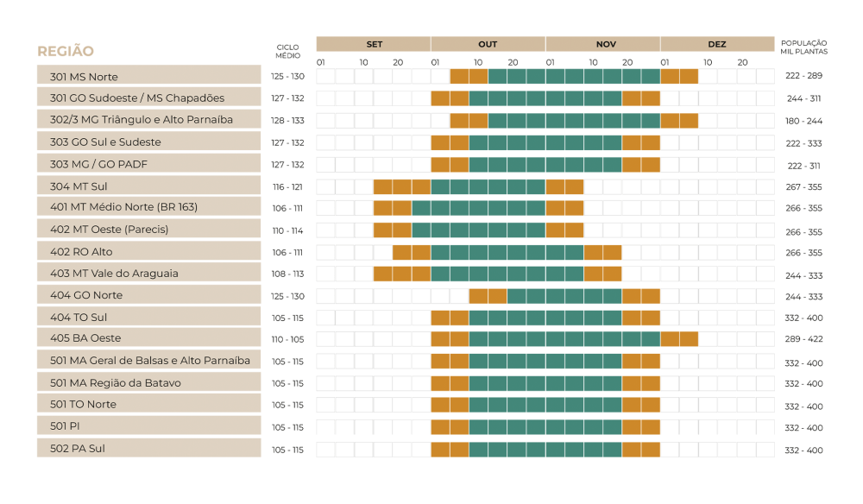Select the 222 - 333 population value
Screen dimensions: 863x504
[804, 143]
